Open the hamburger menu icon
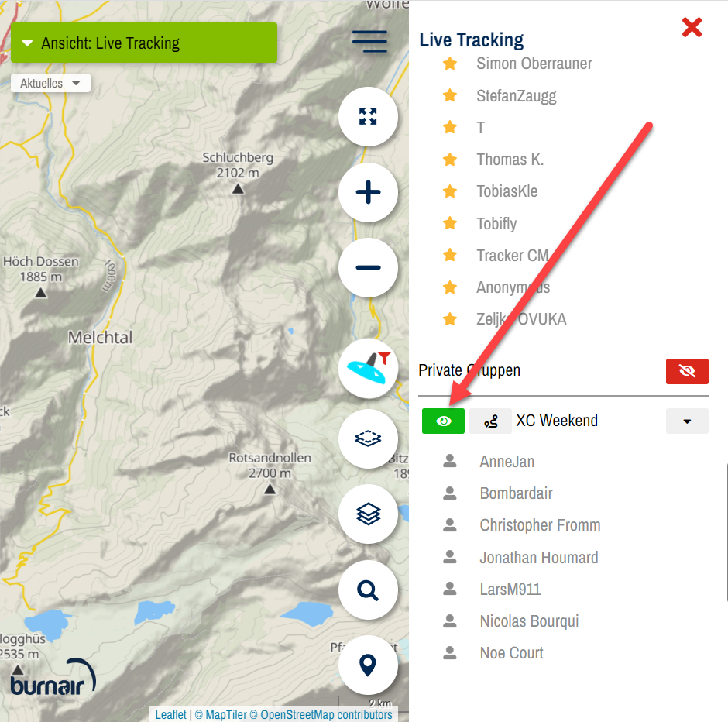728x722 pixels. click(369, 41)
